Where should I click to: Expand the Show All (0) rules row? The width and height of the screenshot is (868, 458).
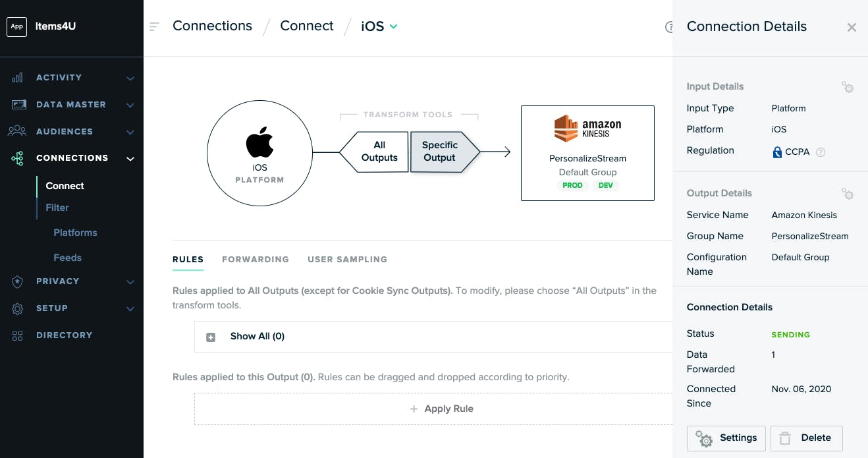click(433, 337)
